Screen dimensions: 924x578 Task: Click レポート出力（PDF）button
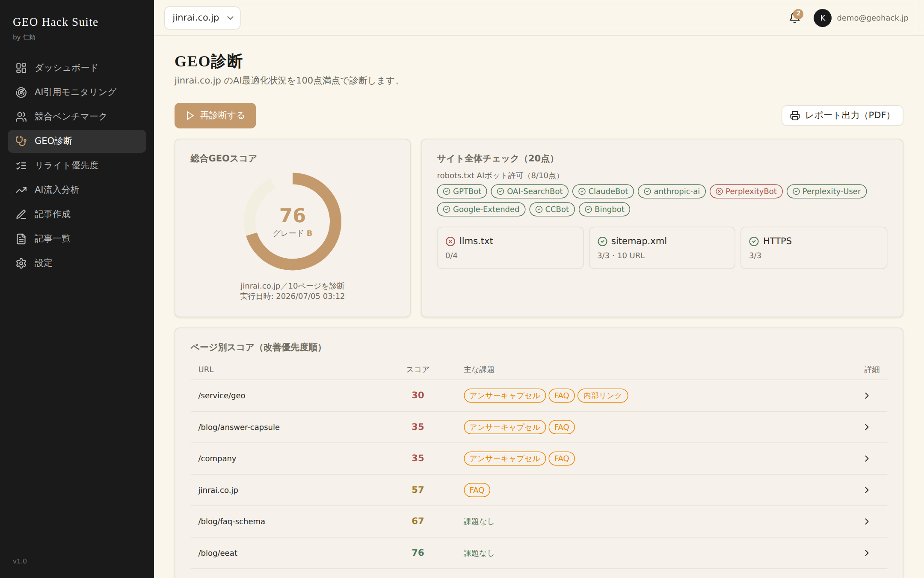pos(842,116)
